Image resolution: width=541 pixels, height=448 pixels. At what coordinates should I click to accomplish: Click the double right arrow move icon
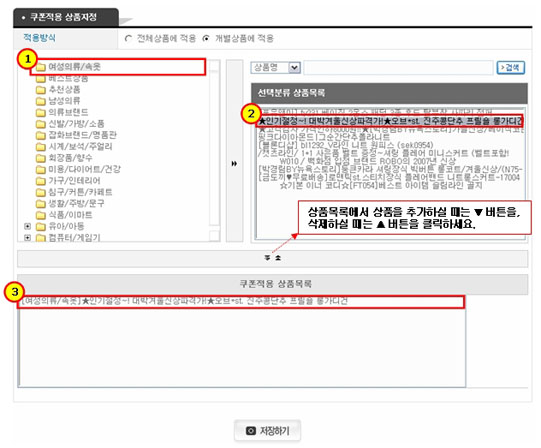click(x=234, y=164)
